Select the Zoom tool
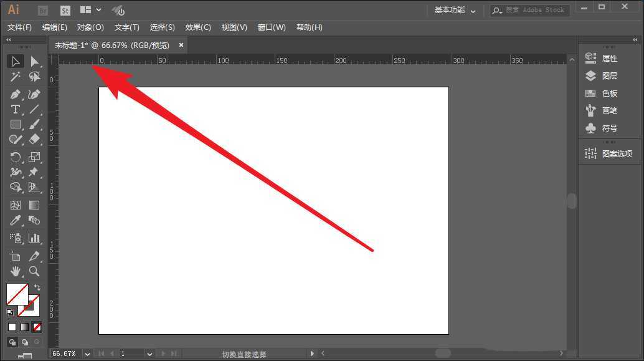The image size is (644, 361). point(34,271)
